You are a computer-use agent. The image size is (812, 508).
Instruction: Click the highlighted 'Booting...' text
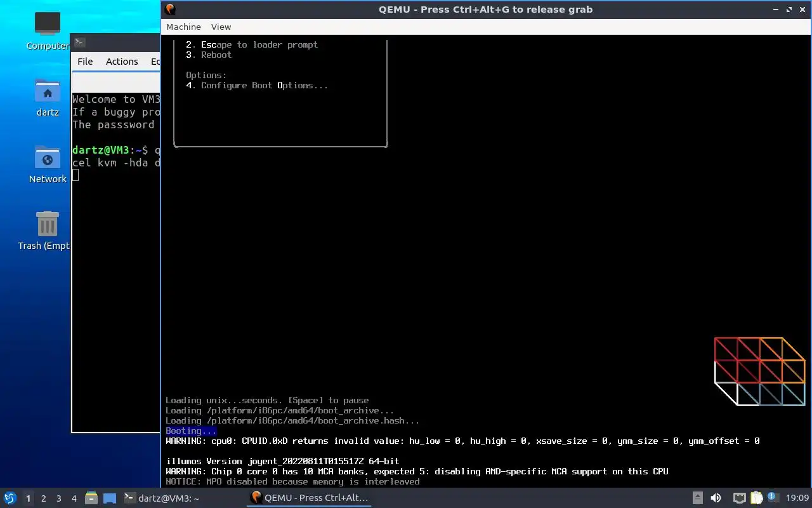coord(191,431)
